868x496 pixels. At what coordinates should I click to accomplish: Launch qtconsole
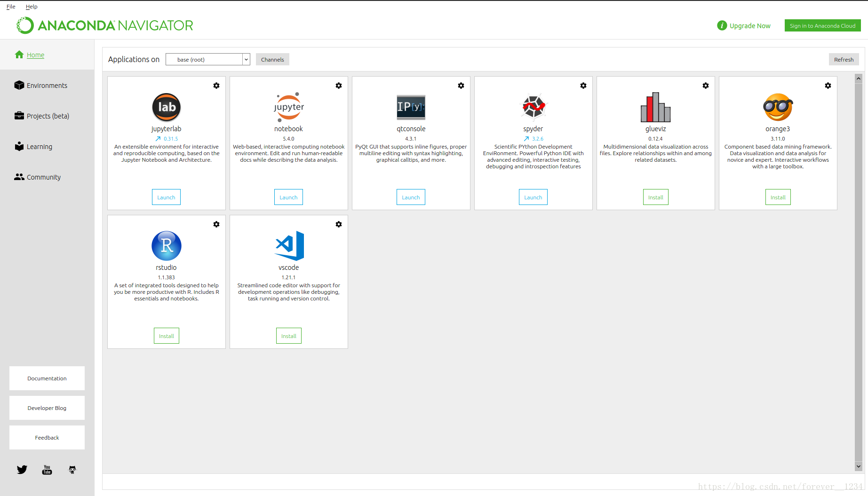[x=411, y=197]
